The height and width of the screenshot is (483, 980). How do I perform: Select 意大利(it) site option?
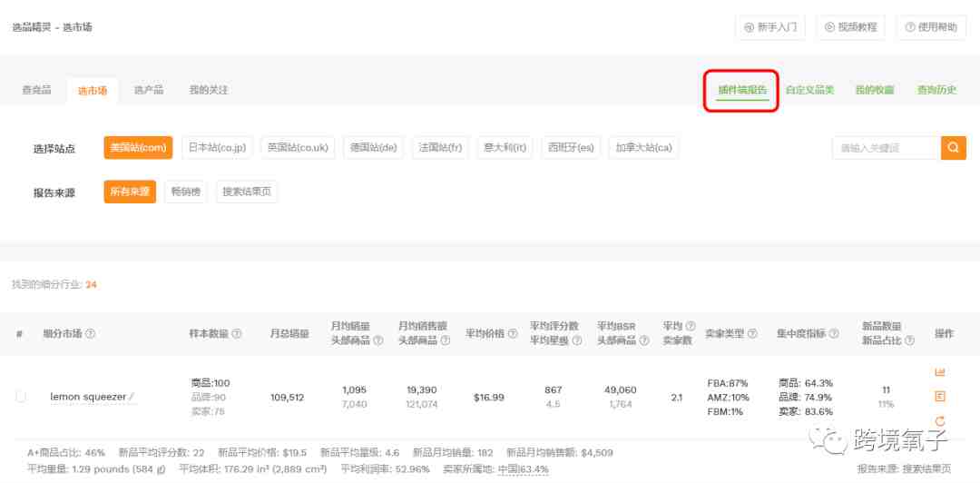[x=505, y=148]
